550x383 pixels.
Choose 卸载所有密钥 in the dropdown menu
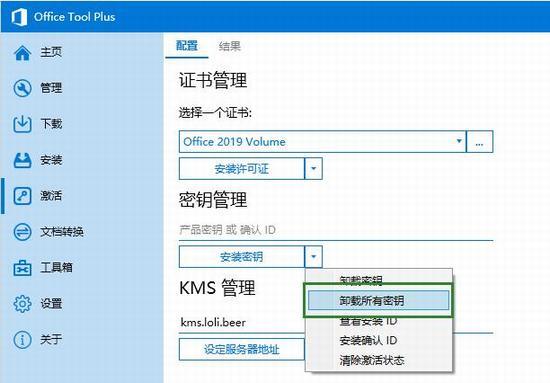click(378, 301)
